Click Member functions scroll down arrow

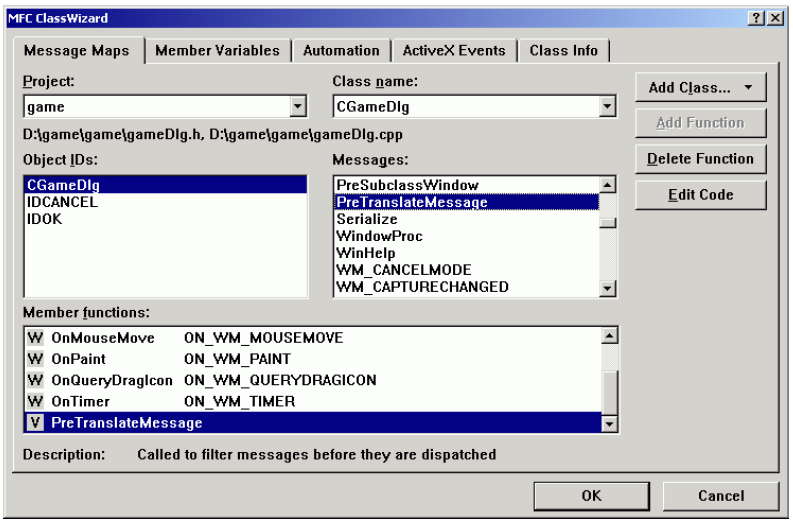[609, 424]
